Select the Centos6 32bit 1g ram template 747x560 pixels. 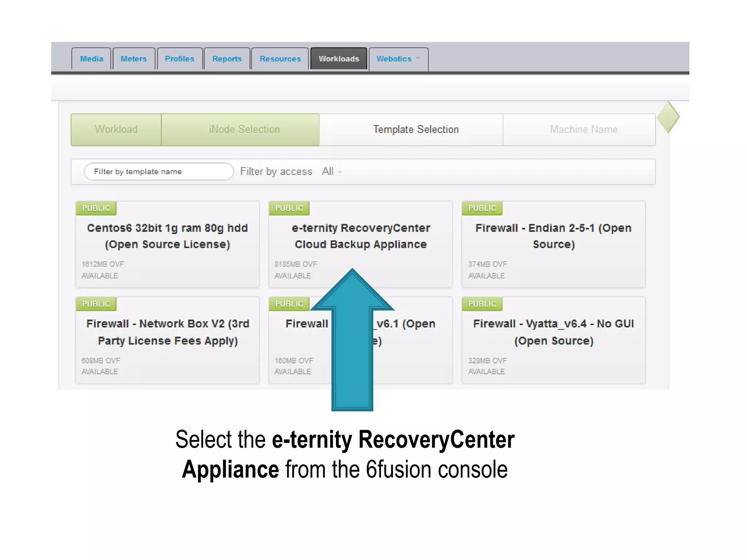167,244
